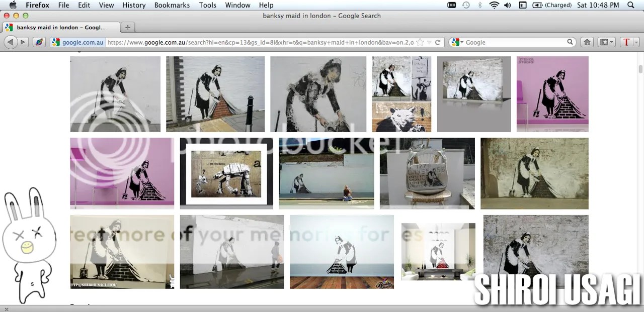
Task: Expand the arrow beside the red T icon
Action: (636, 42)
